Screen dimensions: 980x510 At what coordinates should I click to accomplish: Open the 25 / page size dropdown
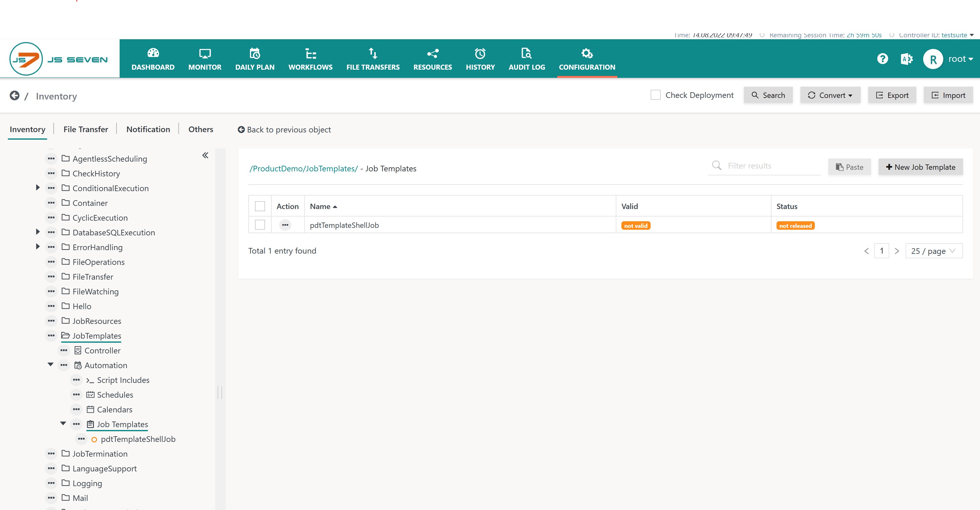(934, 251)
